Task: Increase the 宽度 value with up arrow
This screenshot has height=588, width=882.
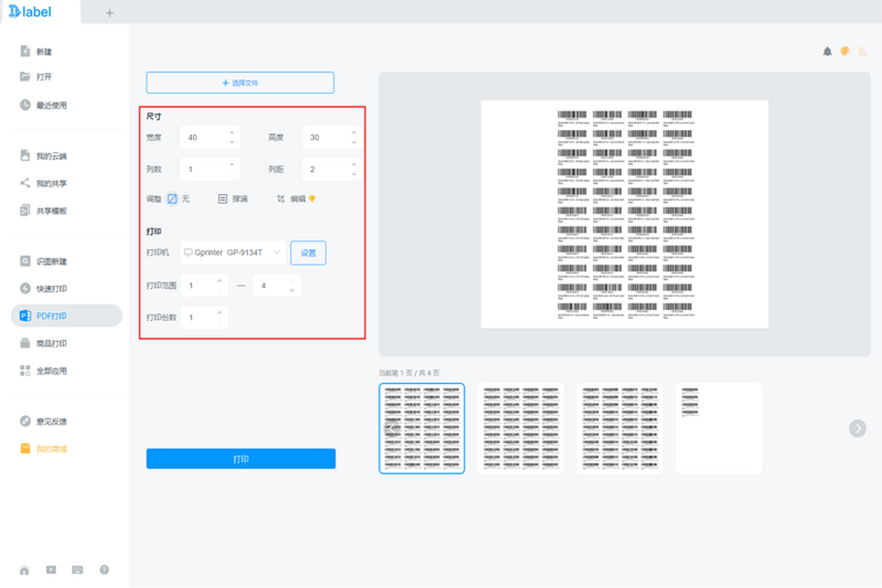Action: point(232,133)
